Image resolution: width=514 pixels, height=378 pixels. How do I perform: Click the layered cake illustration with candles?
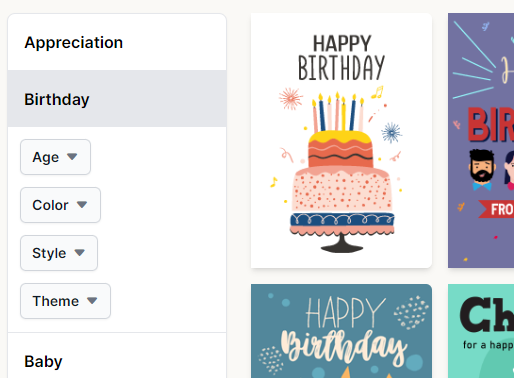click(x=341, y=172)
